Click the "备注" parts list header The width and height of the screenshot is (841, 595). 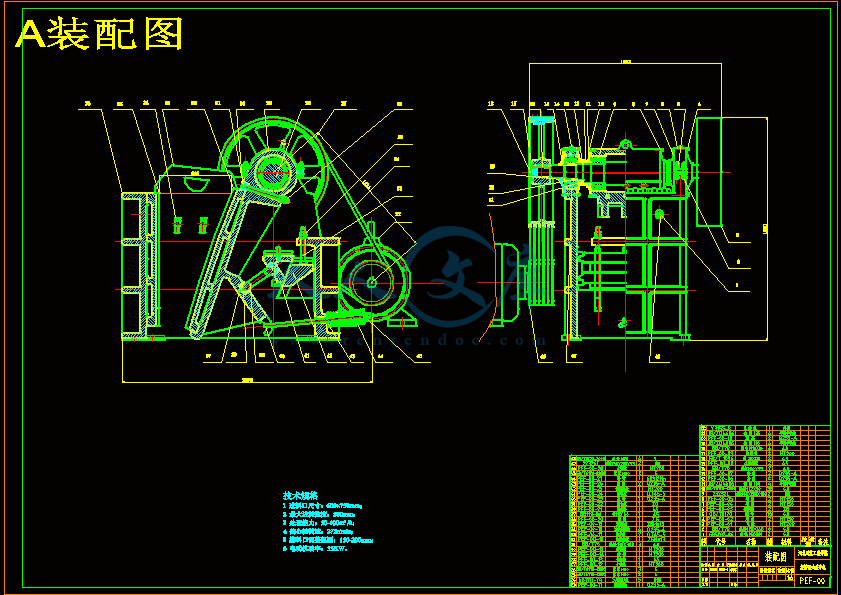(823, 542)
